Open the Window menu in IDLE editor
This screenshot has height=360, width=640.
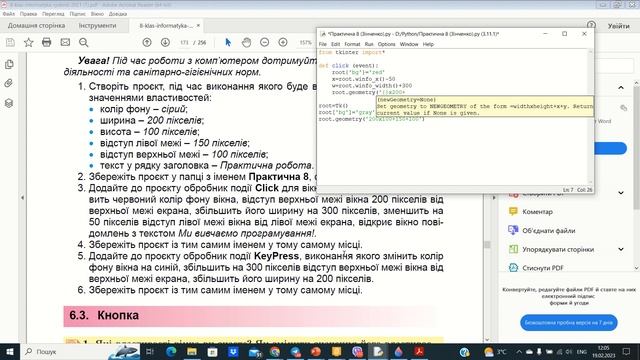pyautogui.click(x=409, y=44)
